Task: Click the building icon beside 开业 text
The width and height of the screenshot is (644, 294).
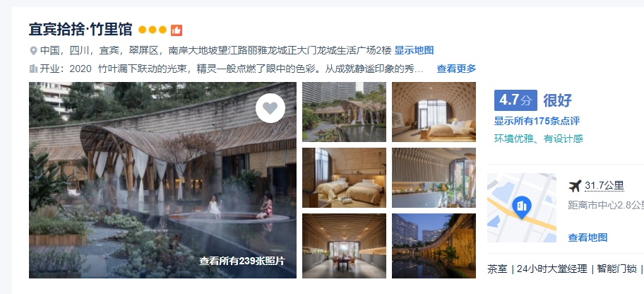Action: pyautogui.click(x=34, y=69)
